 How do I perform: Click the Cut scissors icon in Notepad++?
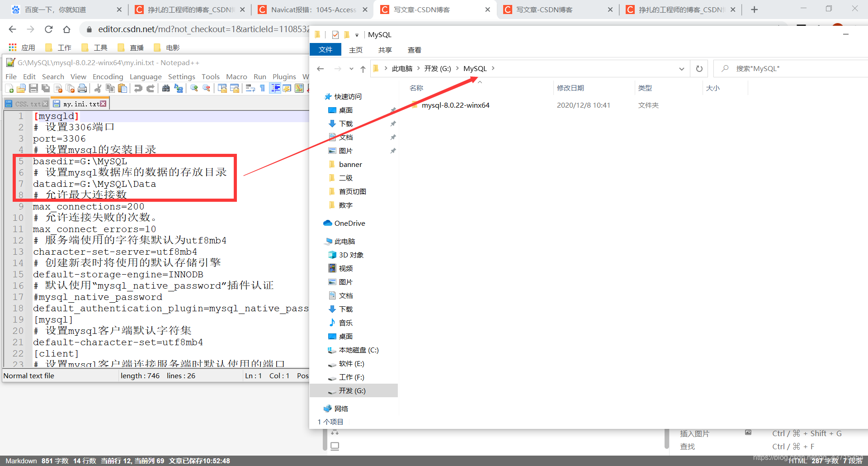tap(98, 89)
